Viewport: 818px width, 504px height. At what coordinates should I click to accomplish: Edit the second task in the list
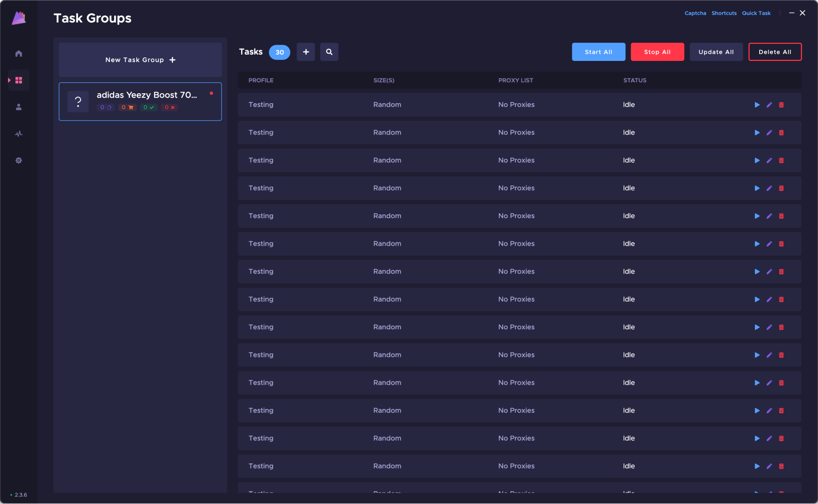tap(769, 132)
